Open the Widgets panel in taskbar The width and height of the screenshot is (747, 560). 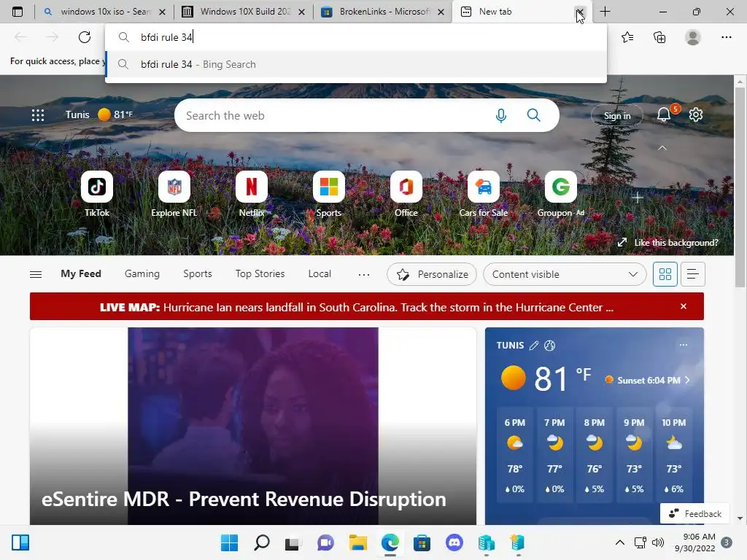(20, 542)
